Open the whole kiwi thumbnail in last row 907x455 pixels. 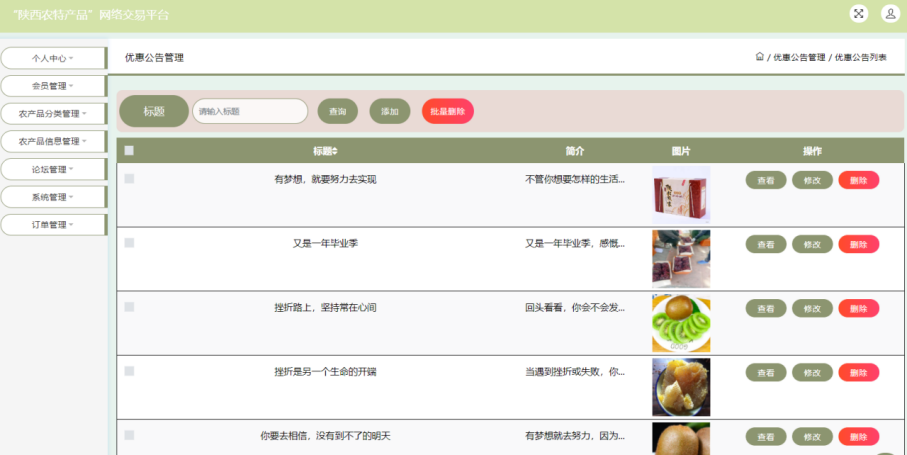681,439
